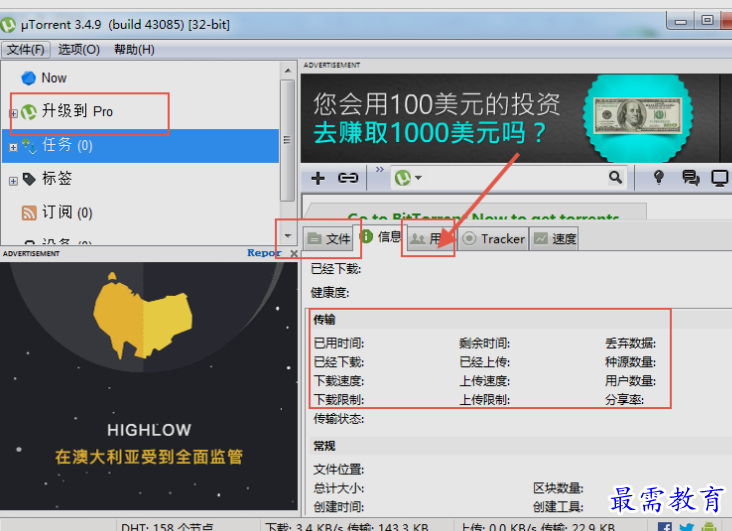Click the sidebar scrollbar thumb

[x=288, y=140]
